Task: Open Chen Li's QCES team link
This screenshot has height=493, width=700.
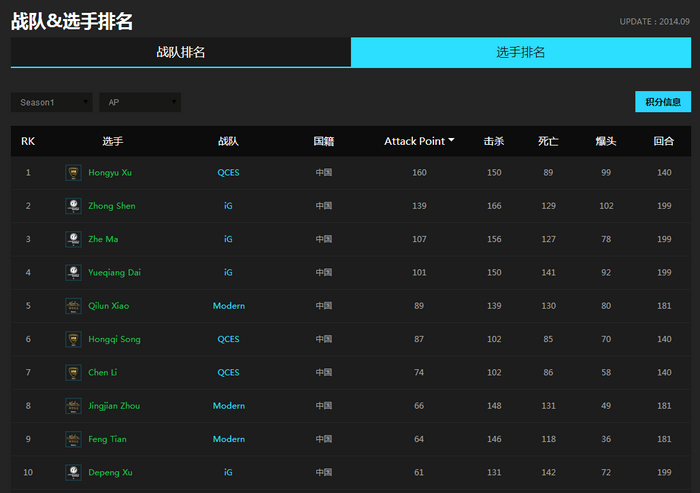Action: (x=228, y=372)
